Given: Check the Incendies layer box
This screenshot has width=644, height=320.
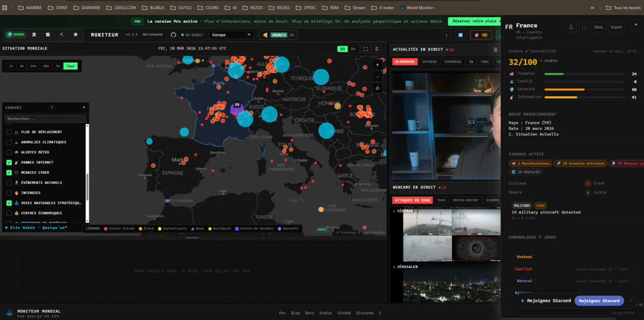Looking at the screenshot, I should 9,193.
